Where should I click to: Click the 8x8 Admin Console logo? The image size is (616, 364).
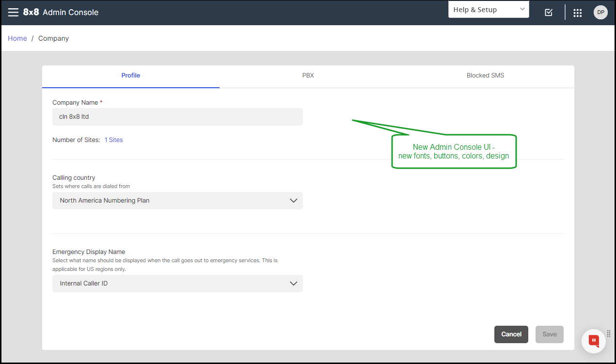click(x=61, y=12)
